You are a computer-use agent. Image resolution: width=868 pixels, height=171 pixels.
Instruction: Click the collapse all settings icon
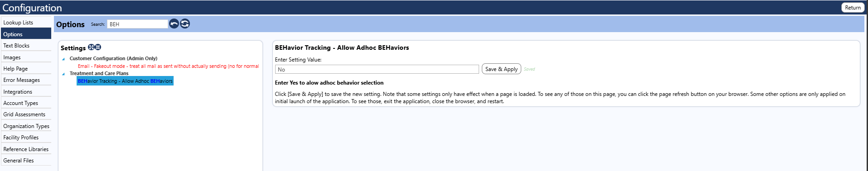98,47
